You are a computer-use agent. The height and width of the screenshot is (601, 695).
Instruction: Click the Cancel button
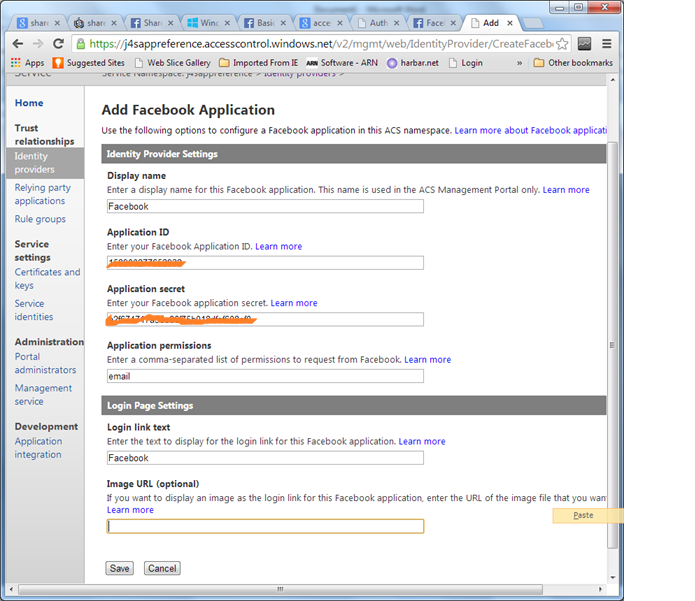tap(162, 568)
